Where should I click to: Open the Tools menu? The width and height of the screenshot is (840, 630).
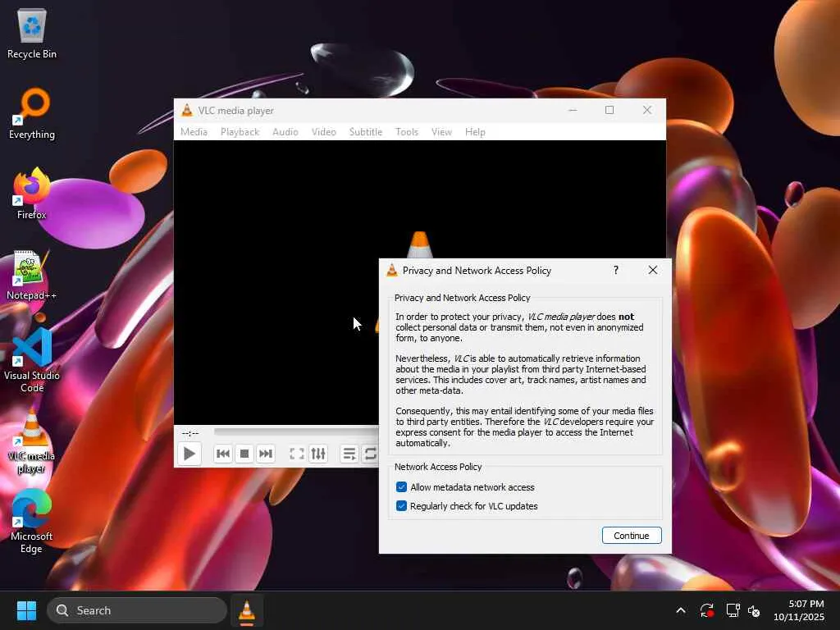tap(407, 132)
